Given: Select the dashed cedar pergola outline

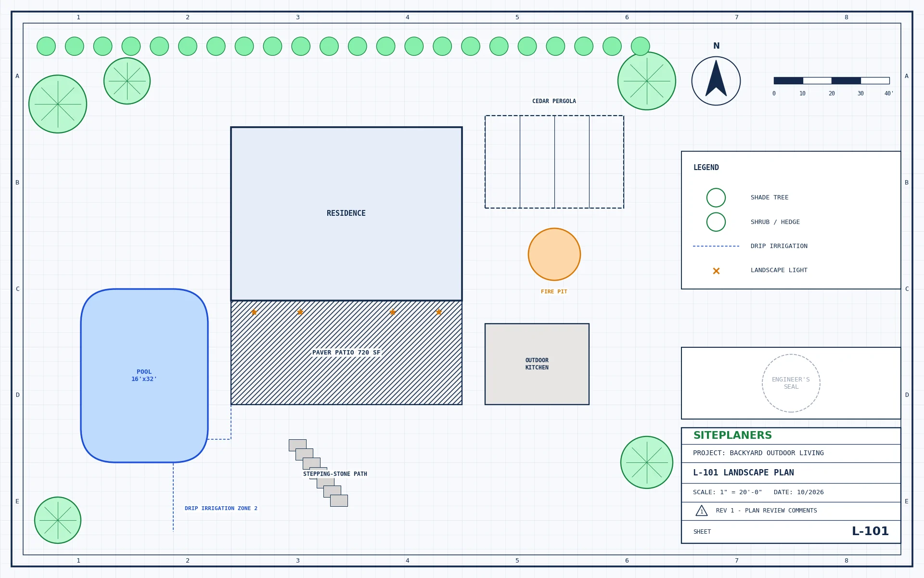Looking at the screenshot, I should (554, 162).
